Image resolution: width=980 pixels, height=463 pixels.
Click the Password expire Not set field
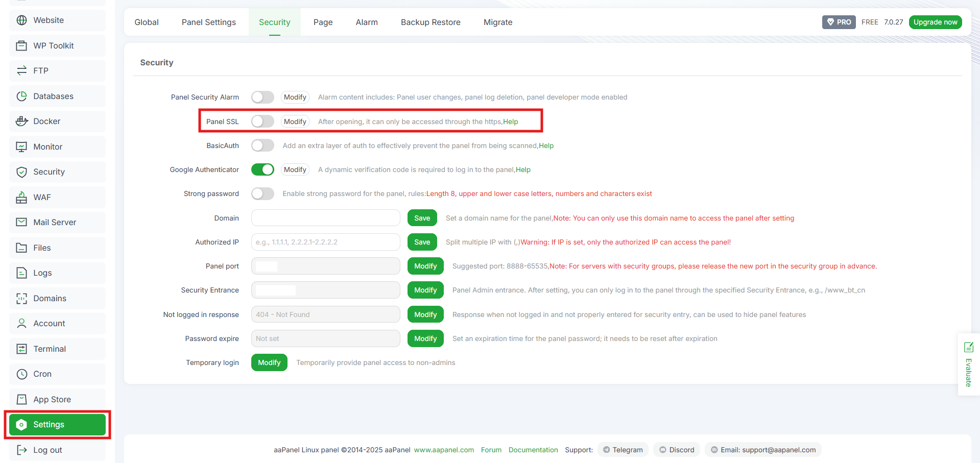pos(326,338)
